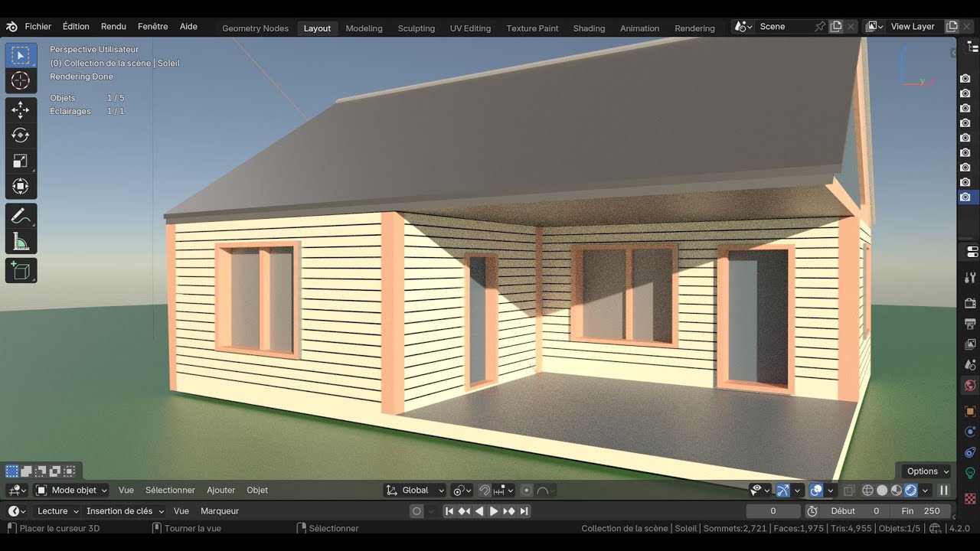
Task: Open the Fichier menu
Action: coord(38,26)
